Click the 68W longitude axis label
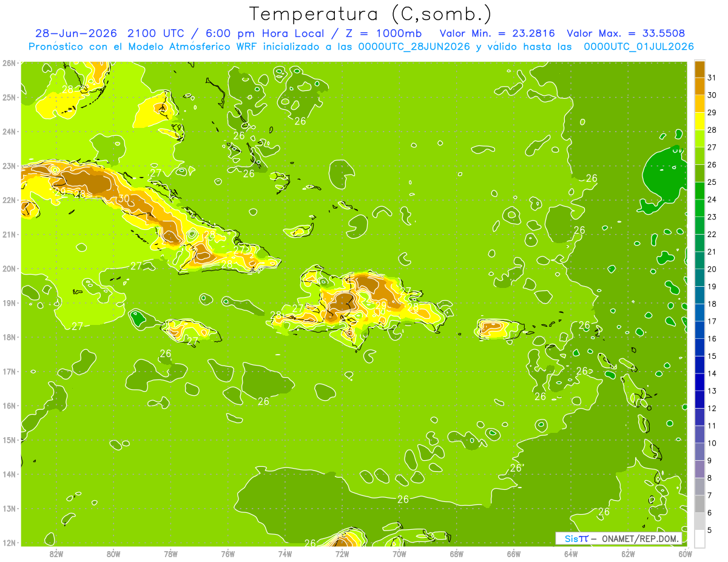Image resolution: width=728 pixels, height=562 pixels. click(456, 554)
